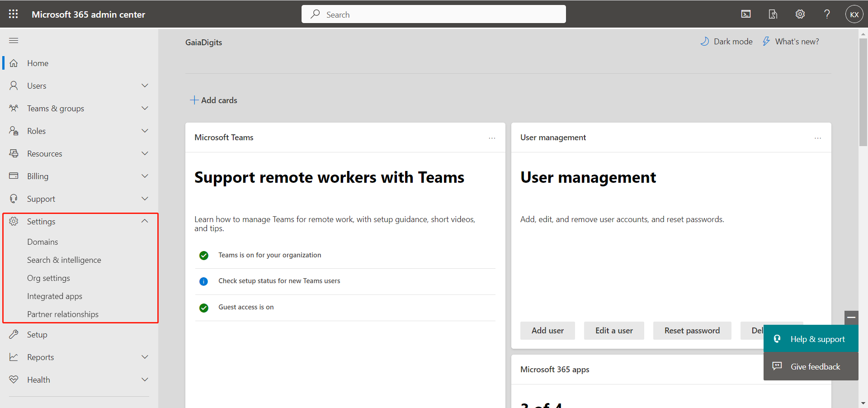Click green check for Guest access

pyautogui.click(x=204, y=308)
